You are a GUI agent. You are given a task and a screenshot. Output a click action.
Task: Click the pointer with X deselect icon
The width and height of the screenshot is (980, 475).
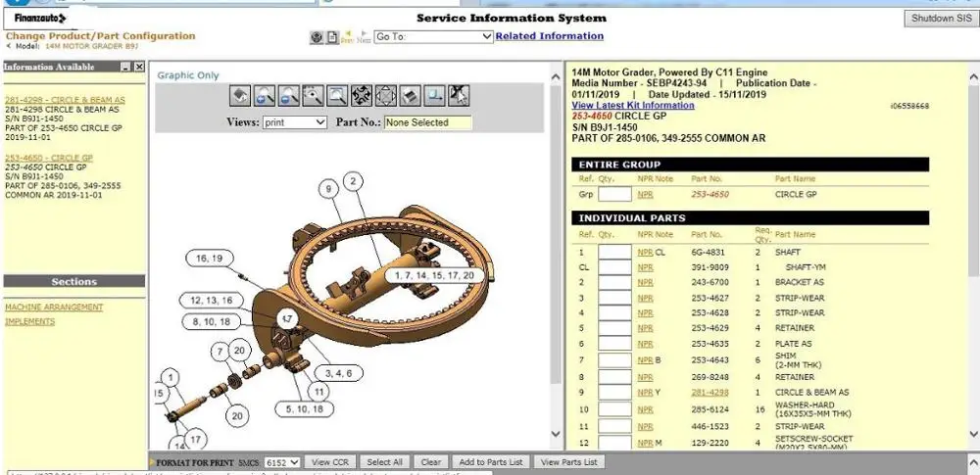[459, 96]
